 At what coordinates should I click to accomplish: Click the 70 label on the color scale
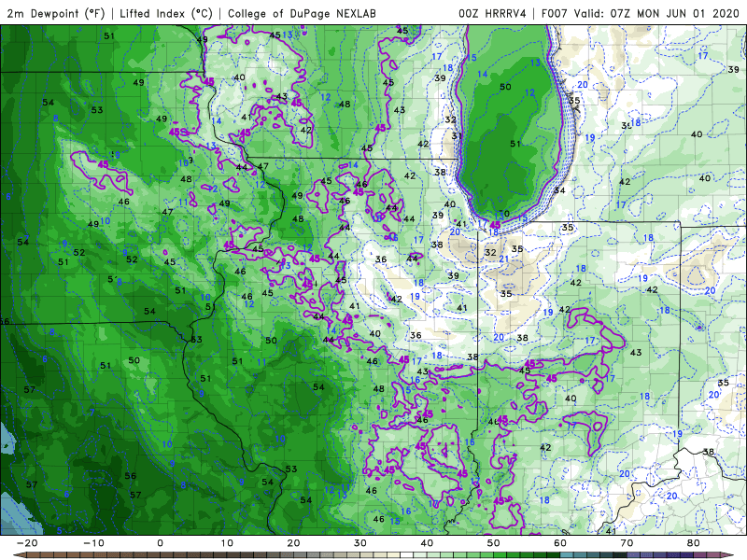click(x=627, y=543)
